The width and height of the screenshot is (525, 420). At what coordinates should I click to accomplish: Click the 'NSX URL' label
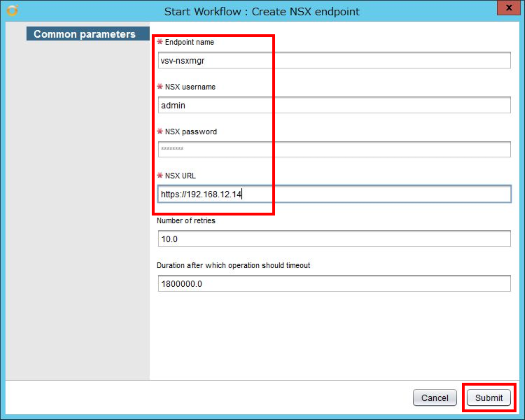coord(180,176)
